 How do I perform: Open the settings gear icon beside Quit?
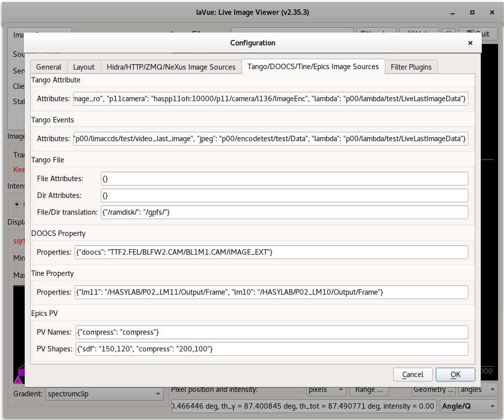pos(448,34)
